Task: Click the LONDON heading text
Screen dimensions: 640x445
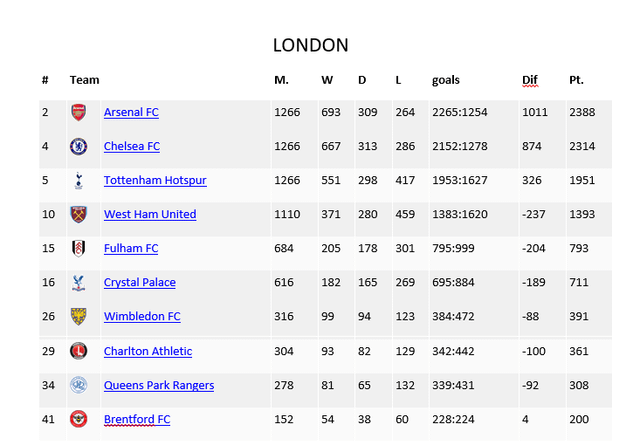Action: click(311, 45)
